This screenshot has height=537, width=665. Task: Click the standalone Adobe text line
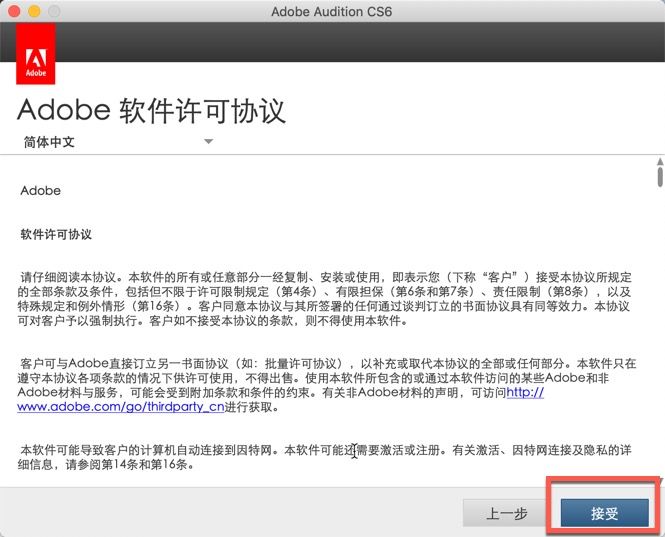(x=40, y=190)
